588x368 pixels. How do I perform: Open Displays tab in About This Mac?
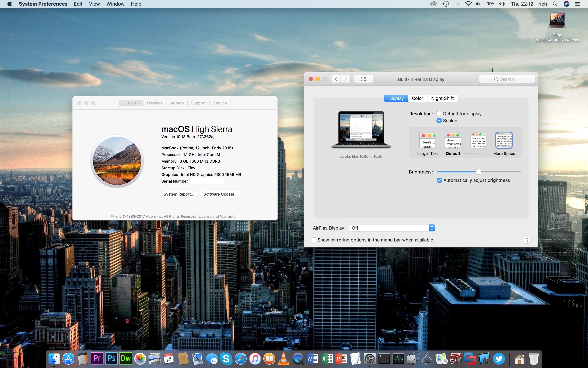click(155, 103)
